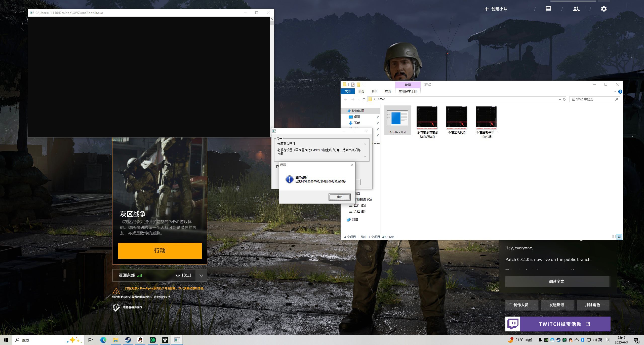This screenshot has width=644, height=345.
Task: Open Explorer help question mark icon
Action: [x=620, y=91]
